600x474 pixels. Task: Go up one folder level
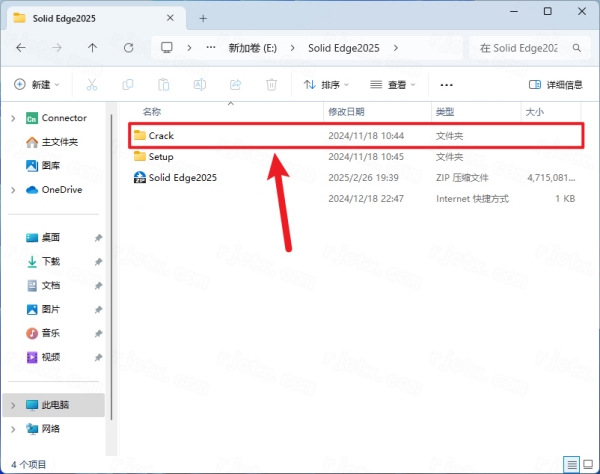[92, 48]
